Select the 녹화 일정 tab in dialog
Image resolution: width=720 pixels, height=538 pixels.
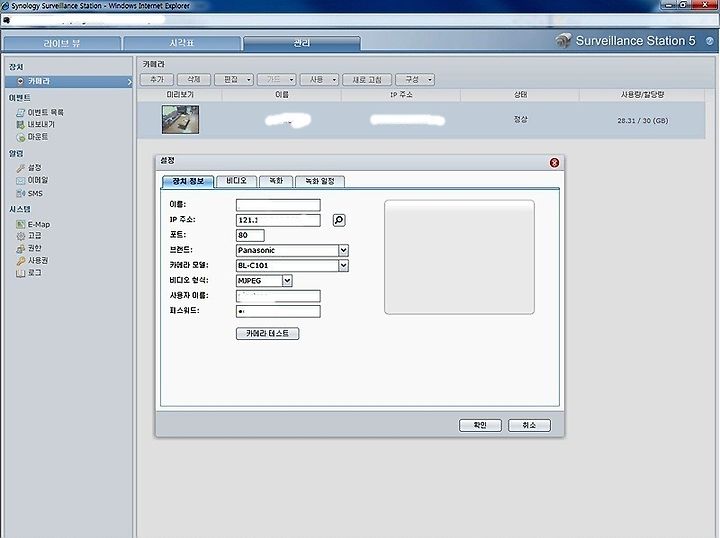click(320, 181)
